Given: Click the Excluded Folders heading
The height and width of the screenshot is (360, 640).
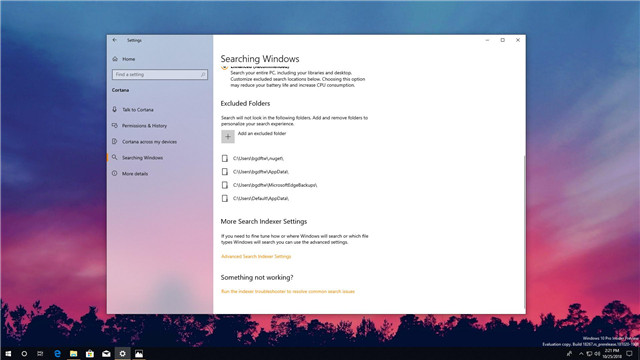Looking at the screenshot, I should [x=245, y=103].
